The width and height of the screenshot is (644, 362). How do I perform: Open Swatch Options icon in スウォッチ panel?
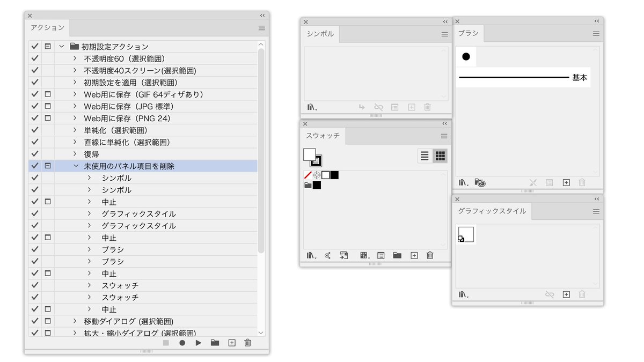[x=380, y=255]
